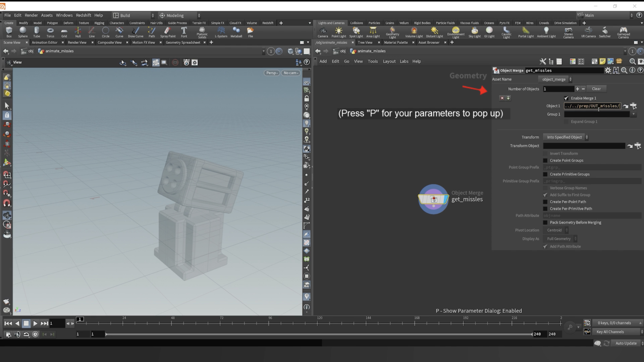The width and height of the screenshot is (644, 362).
Task: Select the Font shelf tool
Action: click(184, 32)
